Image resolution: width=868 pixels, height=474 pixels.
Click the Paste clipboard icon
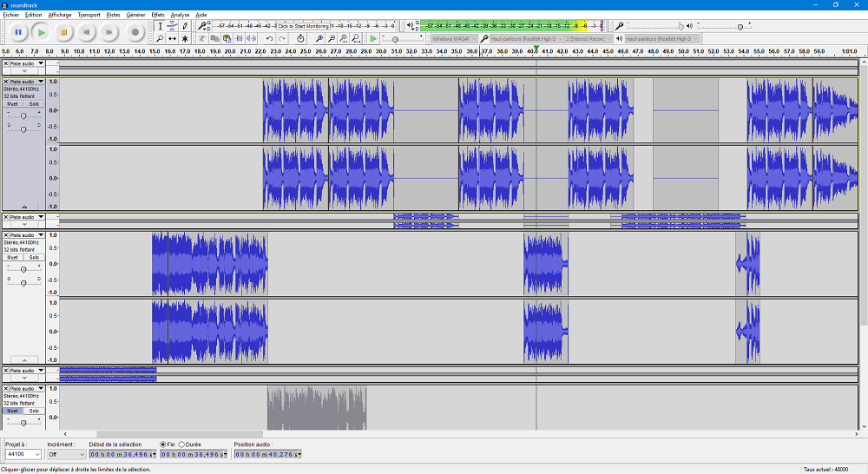227,39
